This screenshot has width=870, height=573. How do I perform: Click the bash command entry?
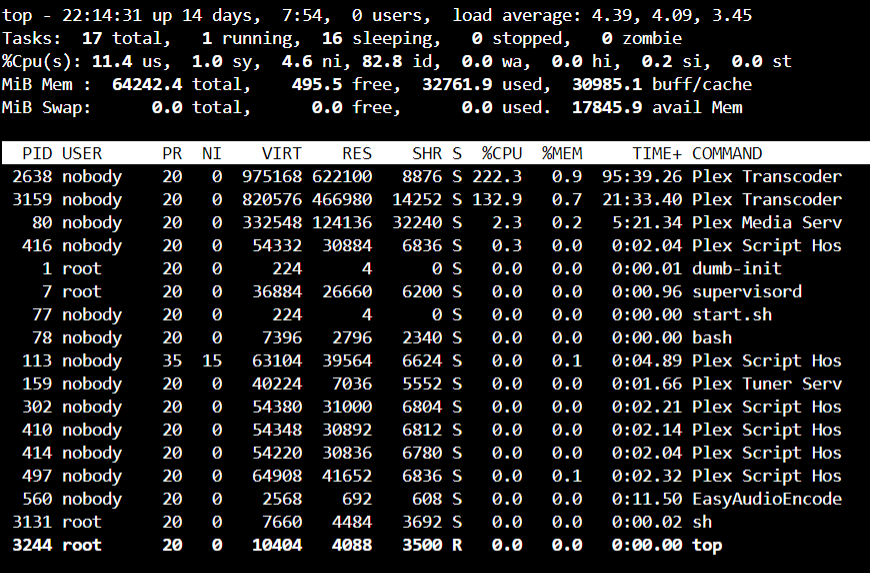[x=712, y=337]
